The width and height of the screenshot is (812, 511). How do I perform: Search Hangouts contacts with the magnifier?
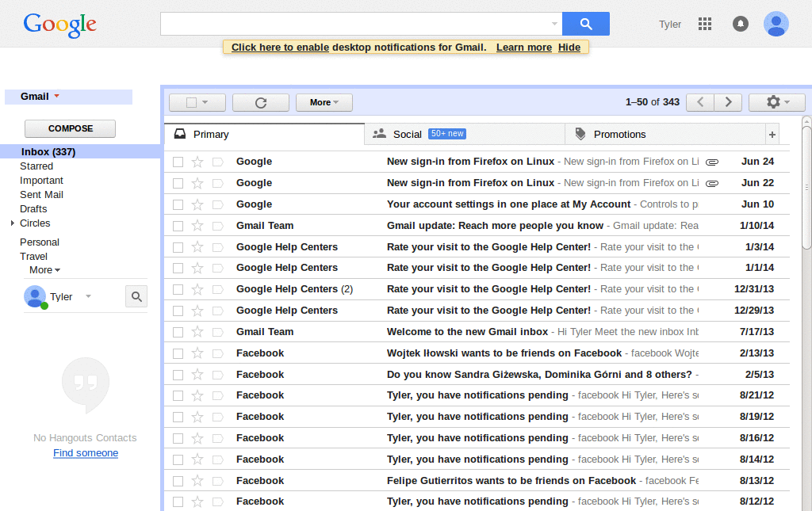[136, 296]
